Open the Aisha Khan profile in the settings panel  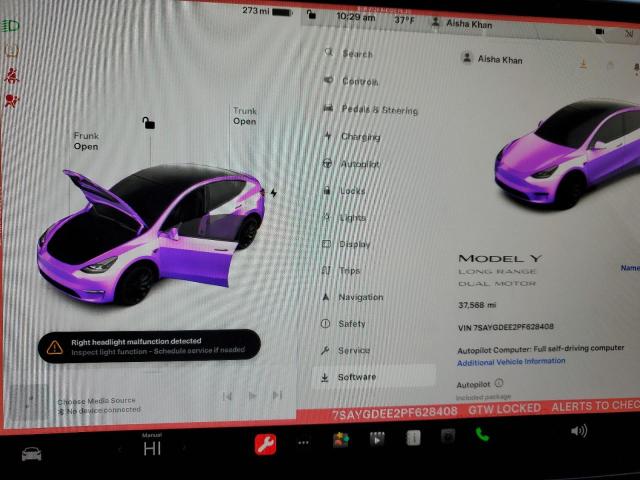point(491,59)
